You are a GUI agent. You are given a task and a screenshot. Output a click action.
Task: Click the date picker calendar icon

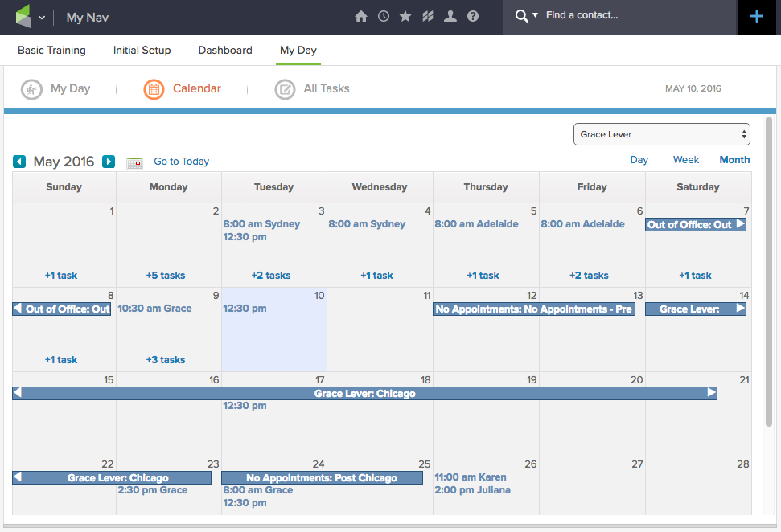pos(134,162)
